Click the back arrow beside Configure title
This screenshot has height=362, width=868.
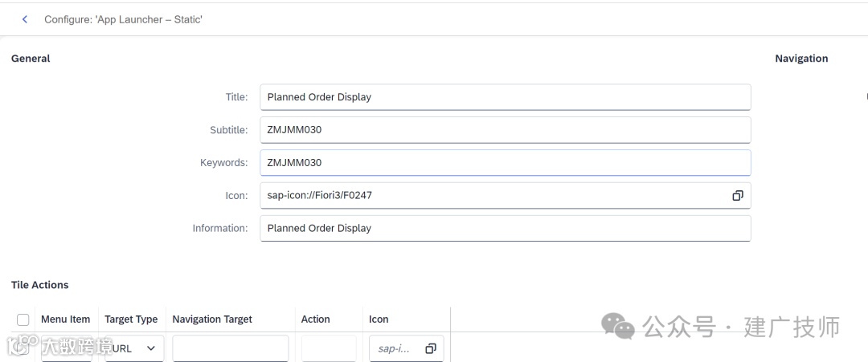click(25, 19)
